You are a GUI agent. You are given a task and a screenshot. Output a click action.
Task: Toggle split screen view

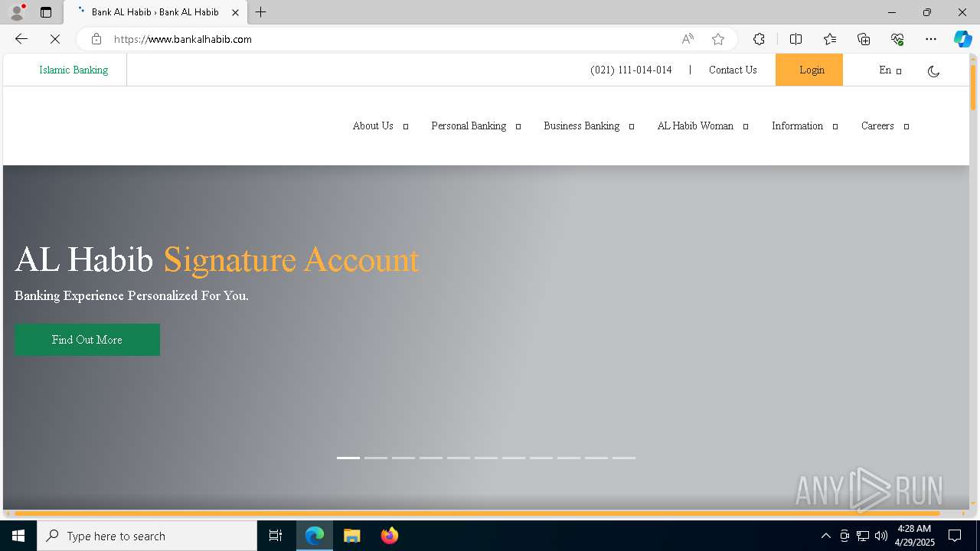(795, 39)
